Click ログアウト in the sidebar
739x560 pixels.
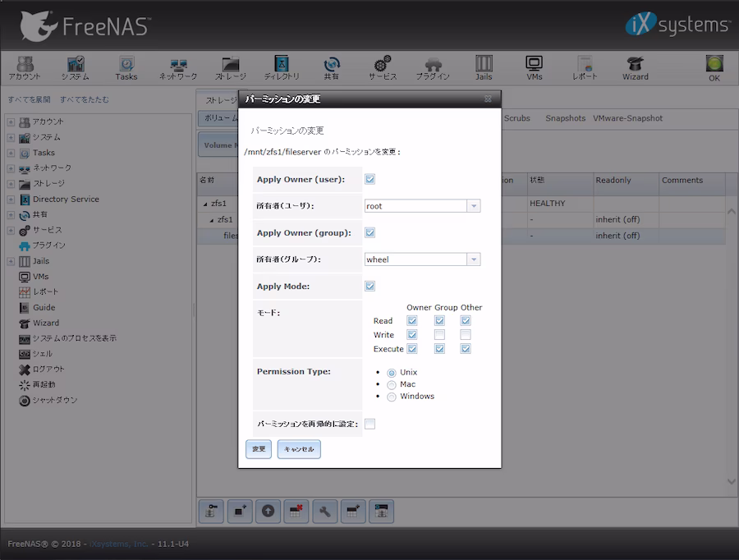coord(48,370)
